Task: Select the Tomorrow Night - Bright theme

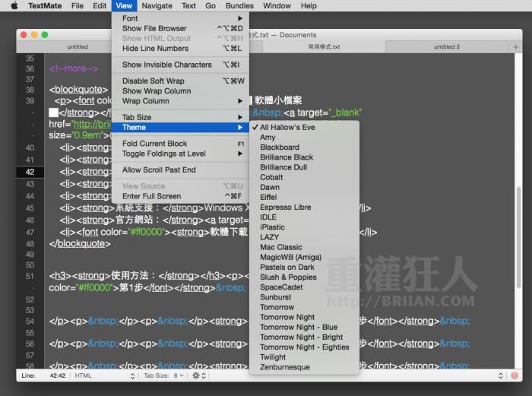Action: 304,337
